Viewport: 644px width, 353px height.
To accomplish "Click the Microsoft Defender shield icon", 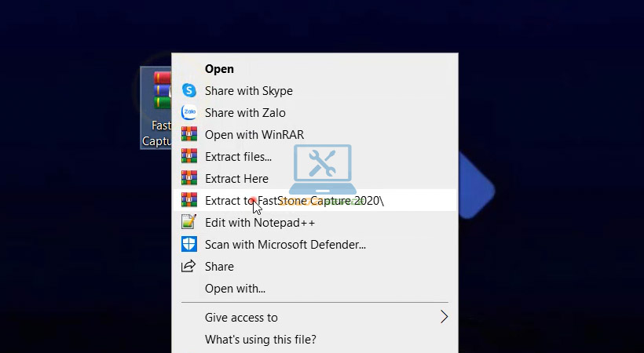I will click(x=188, y=244).
